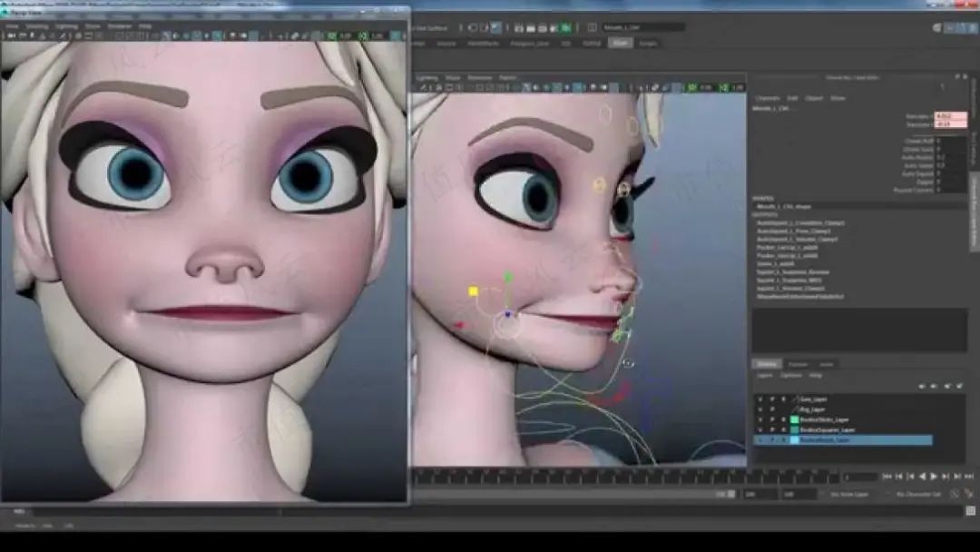Click the exposure icon in main viewport toolbar
This screenshot has height=552, width=980.
click(692, 87)
